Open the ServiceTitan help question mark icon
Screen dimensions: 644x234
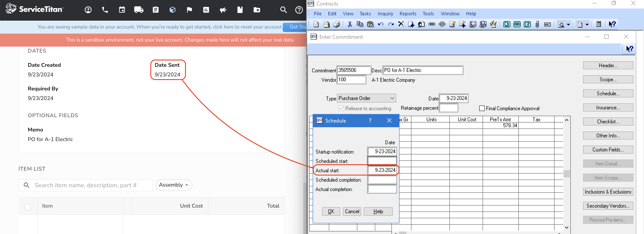click(x=299, y=10)
